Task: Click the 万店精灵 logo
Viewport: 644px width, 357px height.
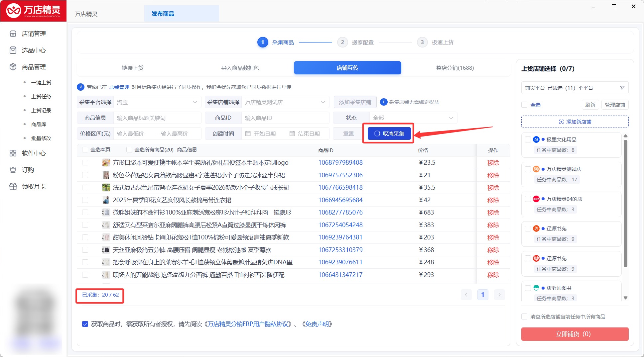Action: coord(33,11)
